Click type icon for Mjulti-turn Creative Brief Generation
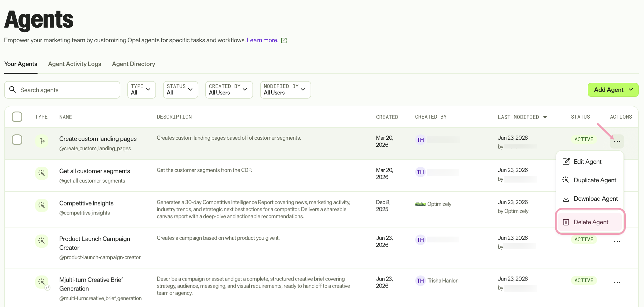The width and height of the screenshot is (644, 307). coord(42,282)
